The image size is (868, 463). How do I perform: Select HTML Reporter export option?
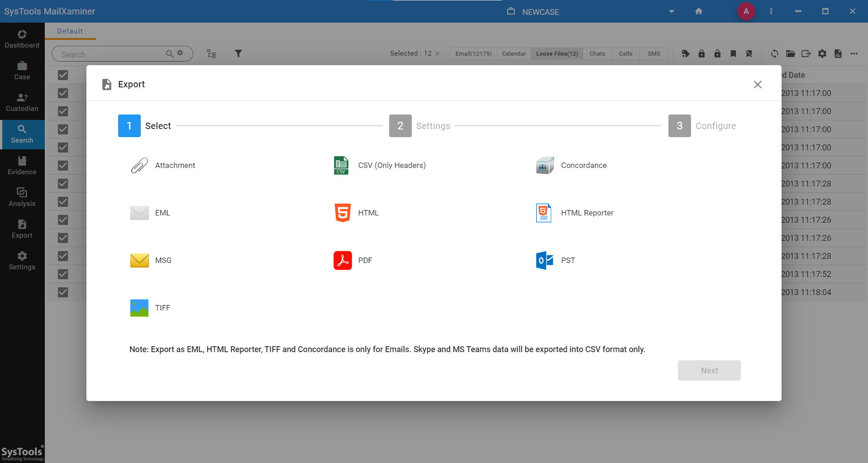click(x=575, y=213)
